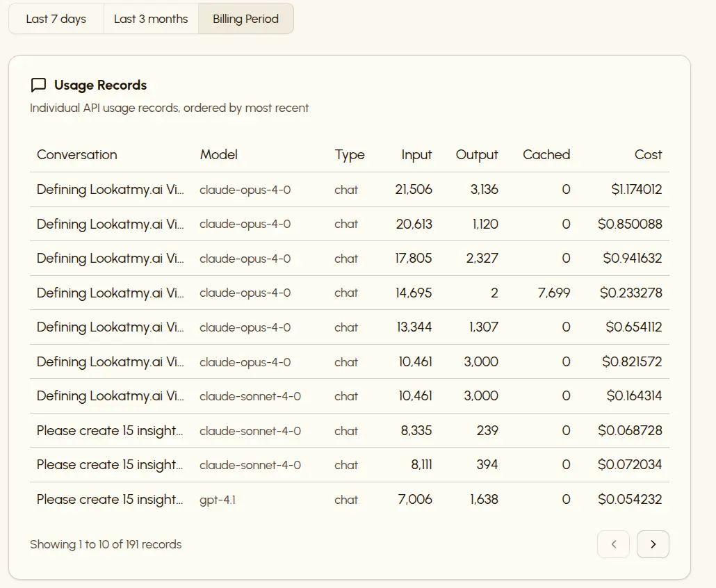Select the Cost column header
The height and width of the screenshot is (588, 716).
click(x=648, y=155)
